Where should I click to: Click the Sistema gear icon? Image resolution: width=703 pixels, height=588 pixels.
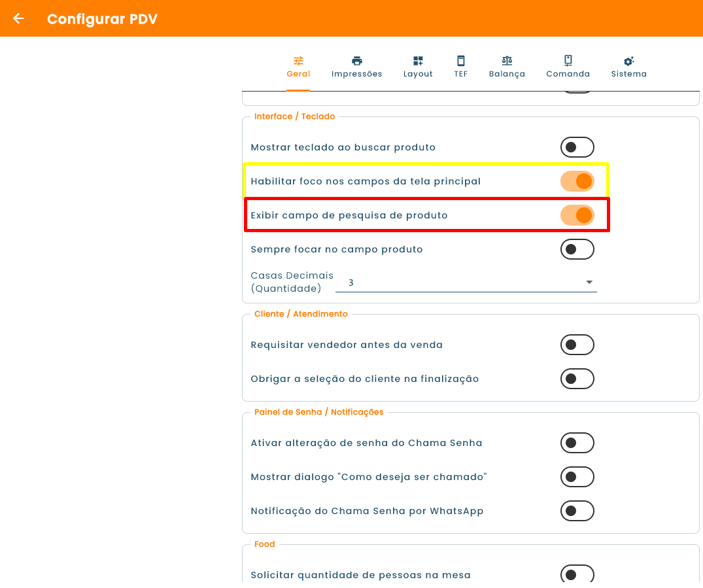pos(628,61)
